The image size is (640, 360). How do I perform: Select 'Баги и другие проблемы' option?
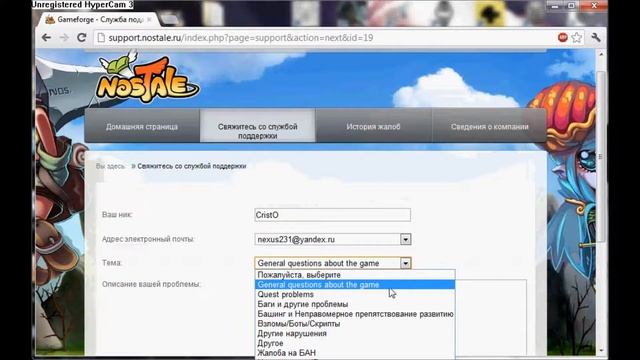coord(355,304)
